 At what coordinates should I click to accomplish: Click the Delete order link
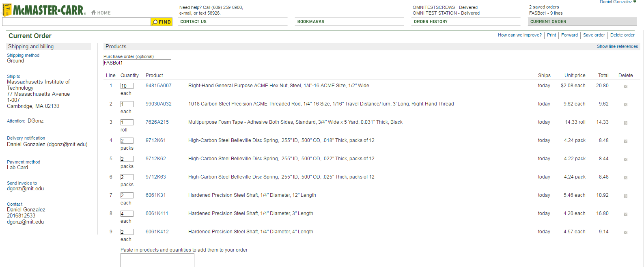coord(622,35)
